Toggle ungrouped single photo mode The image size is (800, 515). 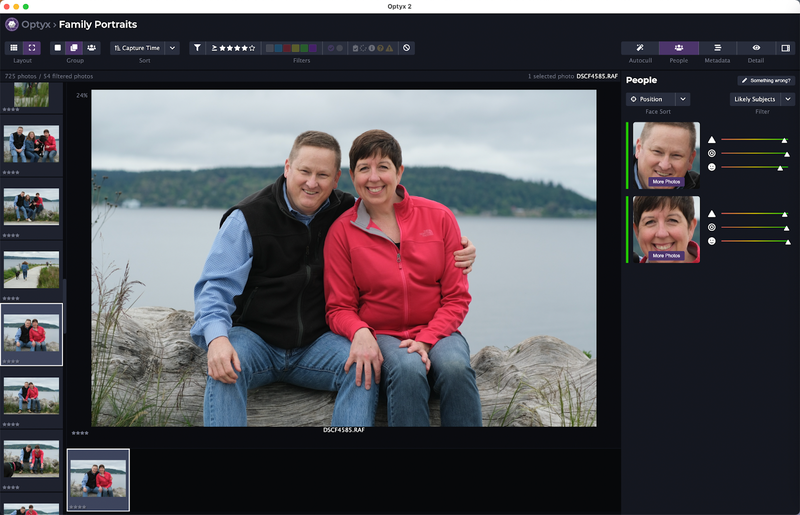click(x=57, y=47)
